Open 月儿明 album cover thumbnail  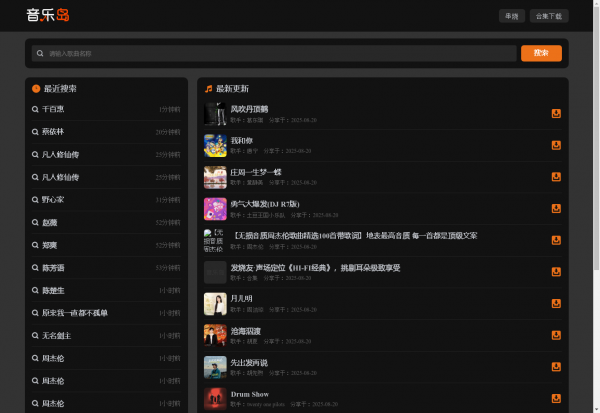tap(215, 304)
